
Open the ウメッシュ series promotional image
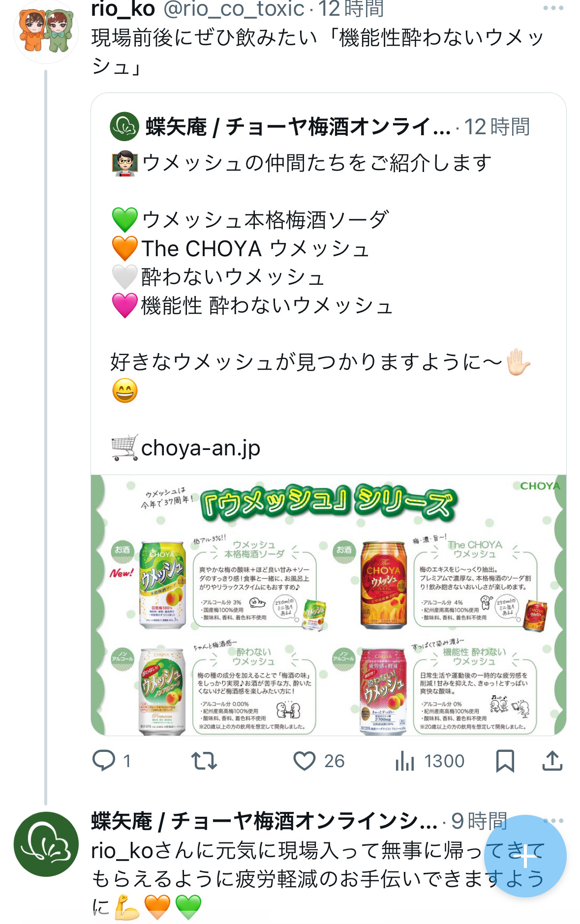click(x=329, y=605)
